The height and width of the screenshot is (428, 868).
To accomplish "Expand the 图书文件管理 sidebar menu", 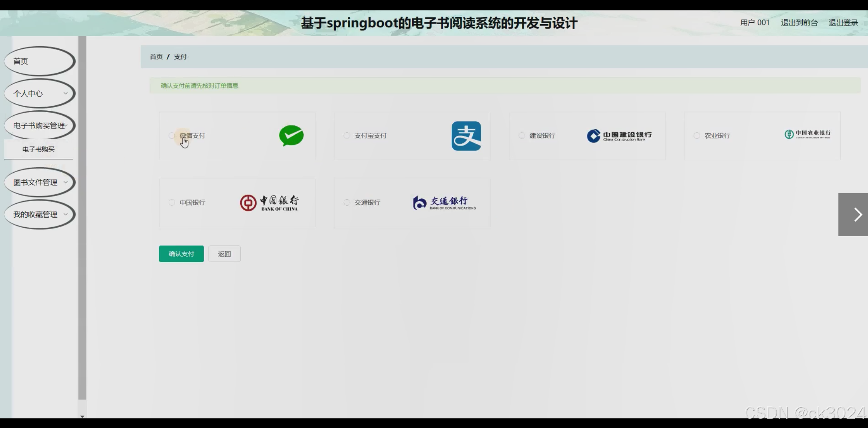I will point(39,182).
